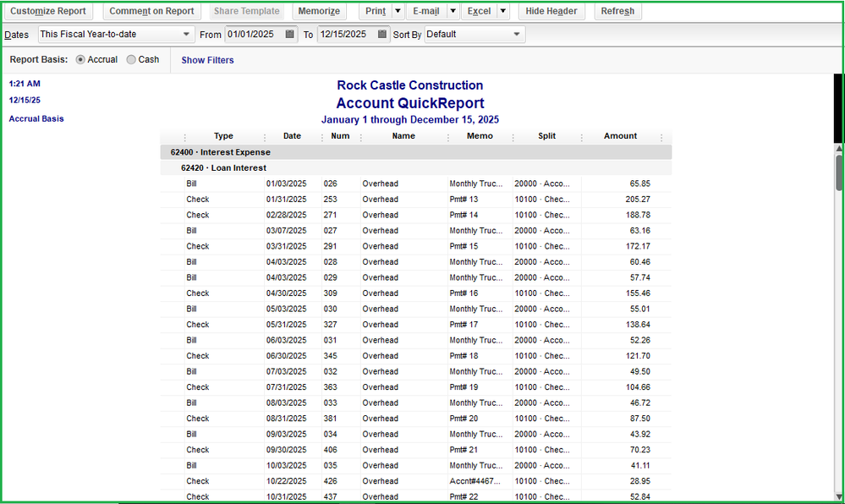Screen dimensions: 845x504
Task: Click the Type column header
Action: (223, 136)
